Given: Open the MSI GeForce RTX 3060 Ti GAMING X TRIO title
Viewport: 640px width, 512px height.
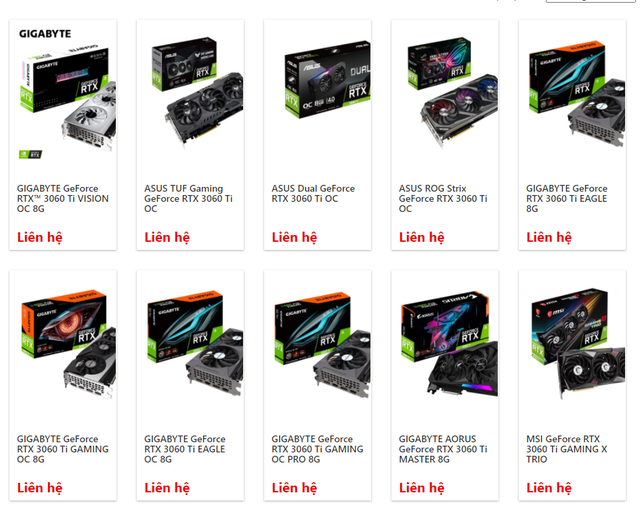Looking at the screenshot, I should 567,449.
